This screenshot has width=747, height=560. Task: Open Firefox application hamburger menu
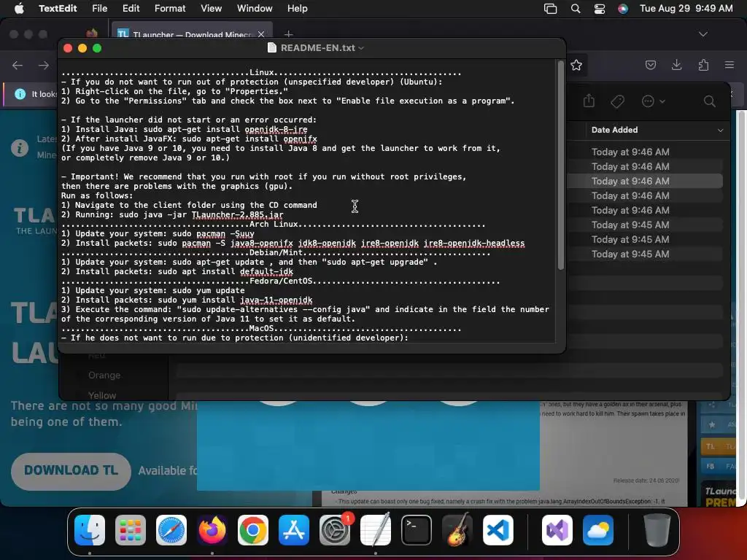click(x=729, y=65)
